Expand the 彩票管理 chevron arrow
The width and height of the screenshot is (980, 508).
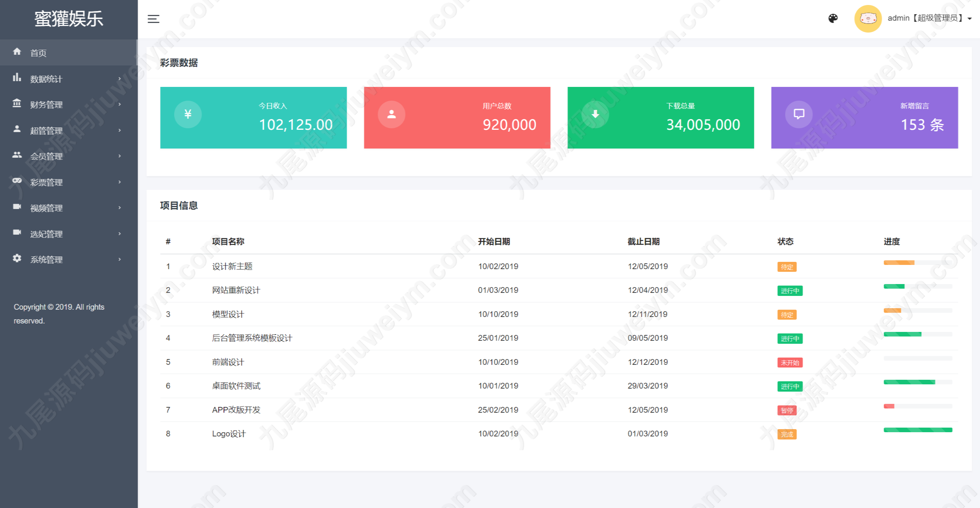tap(120, 182)
